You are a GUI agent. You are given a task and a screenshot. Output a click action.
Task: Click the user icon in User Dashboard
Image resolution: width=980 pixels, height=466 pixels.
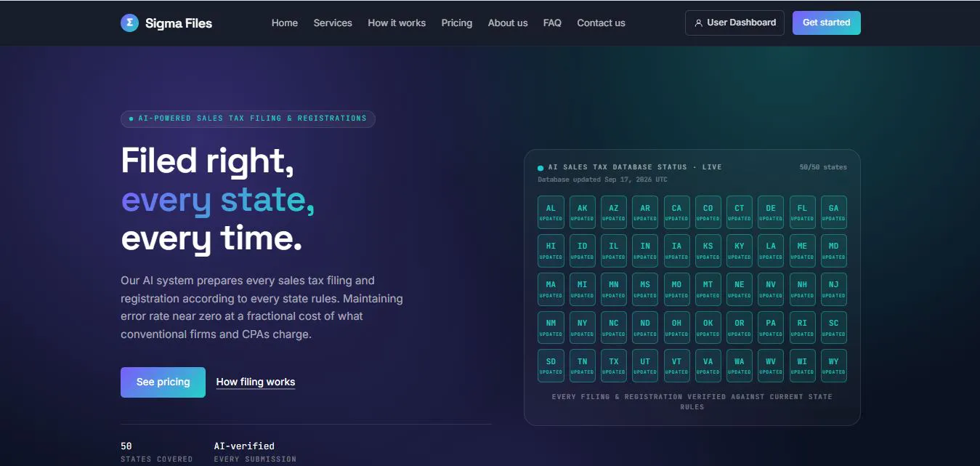point(699,23)
